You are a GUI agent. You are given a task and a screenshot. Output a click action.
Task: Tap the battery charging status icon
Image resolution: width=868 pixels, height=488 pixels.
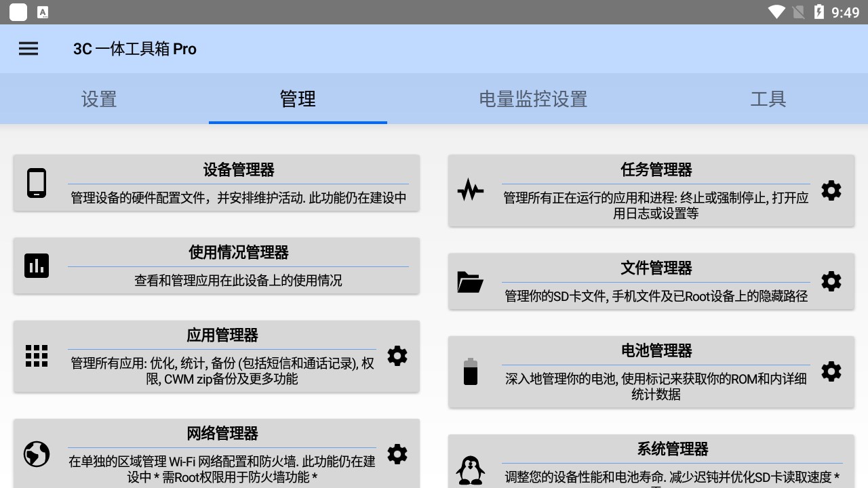tap(819, 12)
